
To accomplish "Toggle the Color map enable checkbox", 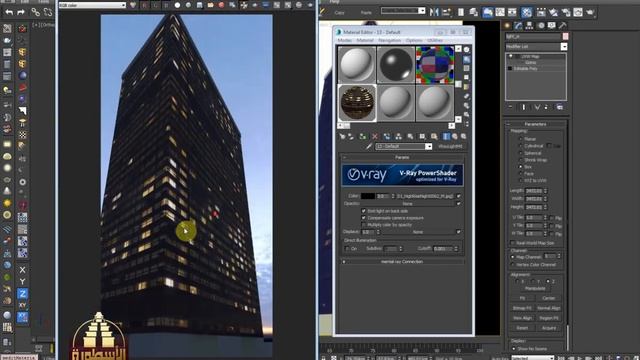I will tap(459, 196).
